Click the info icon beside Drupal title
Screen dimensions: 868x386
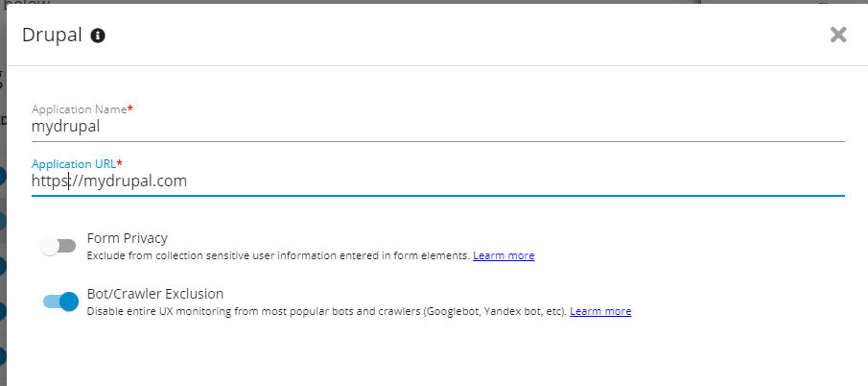click(98, 36)
